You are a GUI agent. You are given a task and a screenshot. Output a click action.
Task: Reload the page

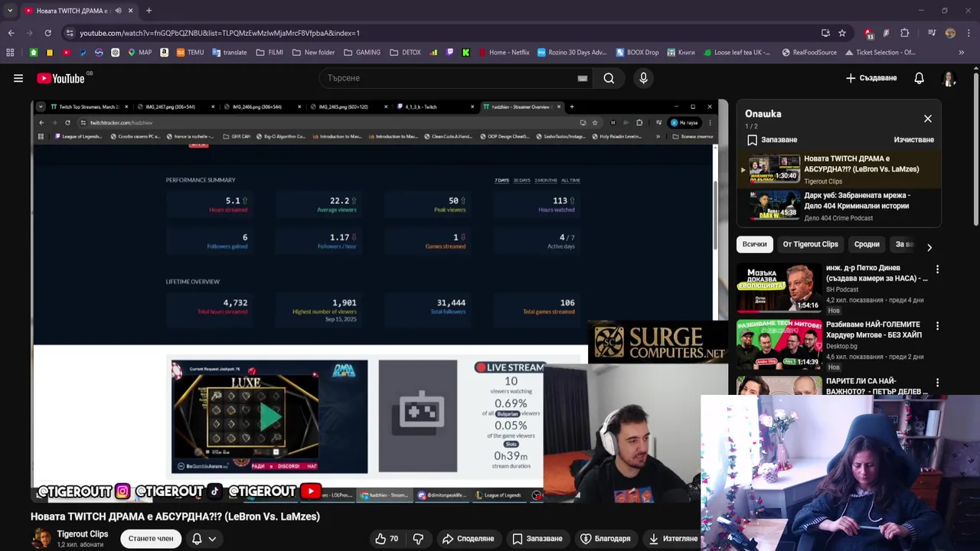[x=47, y=33]
